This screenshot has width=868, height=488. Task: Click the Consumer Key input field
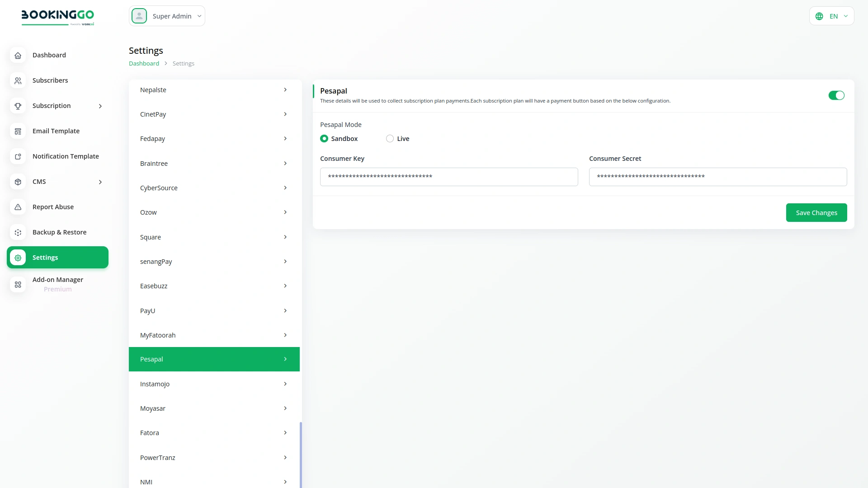click(x=449, y=177)
